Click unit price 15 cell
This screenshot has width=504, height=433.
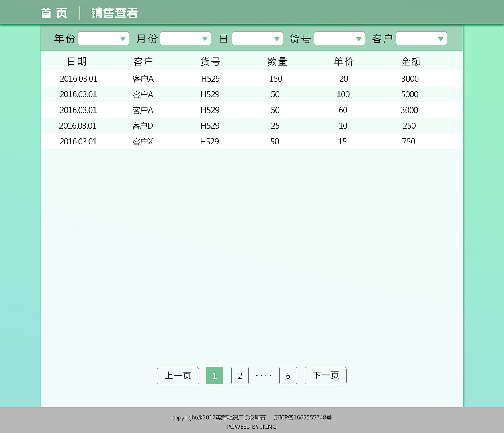pos(342,142)
